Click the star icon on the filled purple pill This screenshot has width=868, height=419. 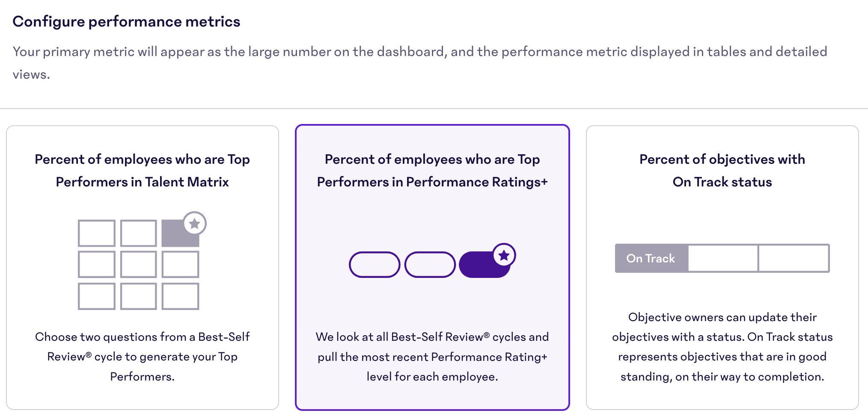pos(504,255)
